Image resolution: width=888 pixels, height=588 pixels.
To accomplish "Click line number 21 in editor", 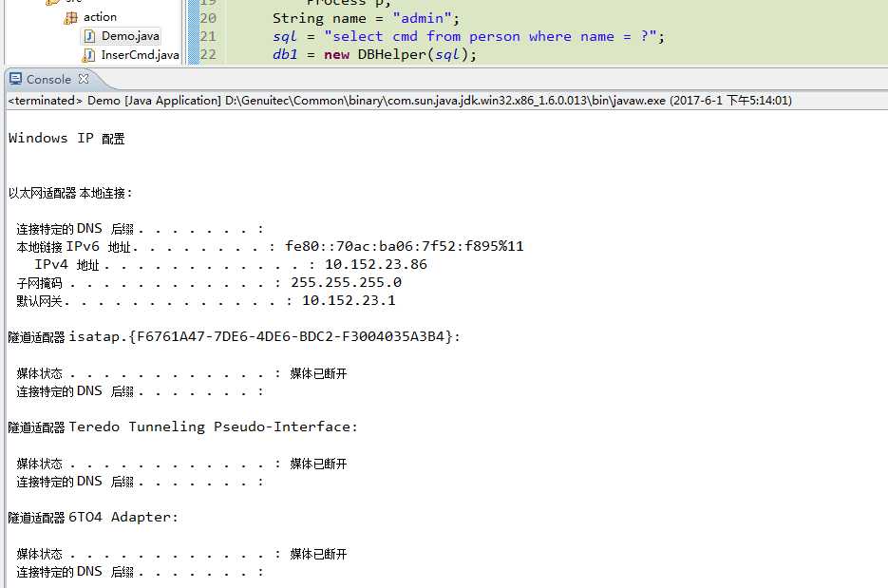I will point(208,36).
